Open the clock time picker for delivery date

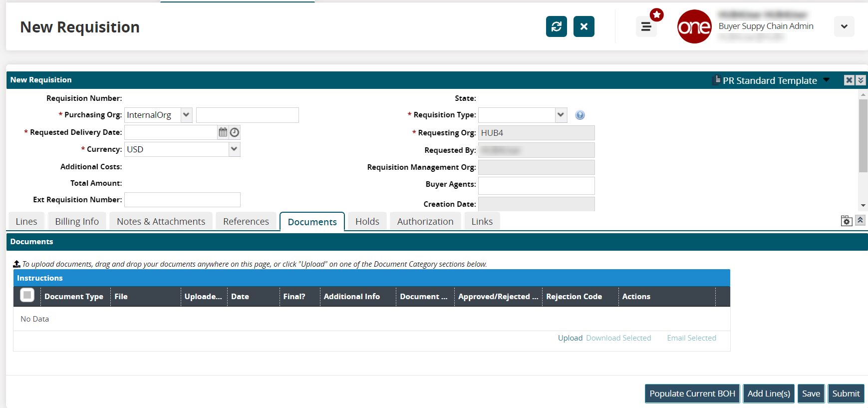235,132
